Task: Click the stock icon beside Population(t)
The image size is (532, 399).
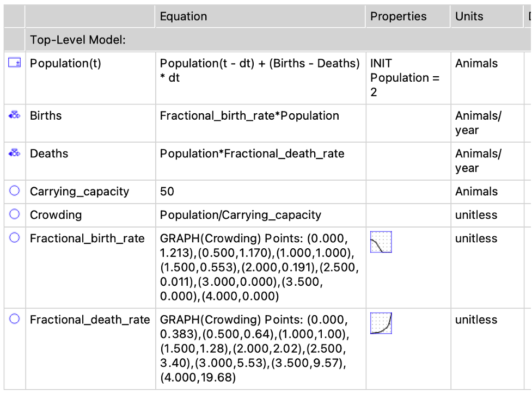Action: [14, 63]
